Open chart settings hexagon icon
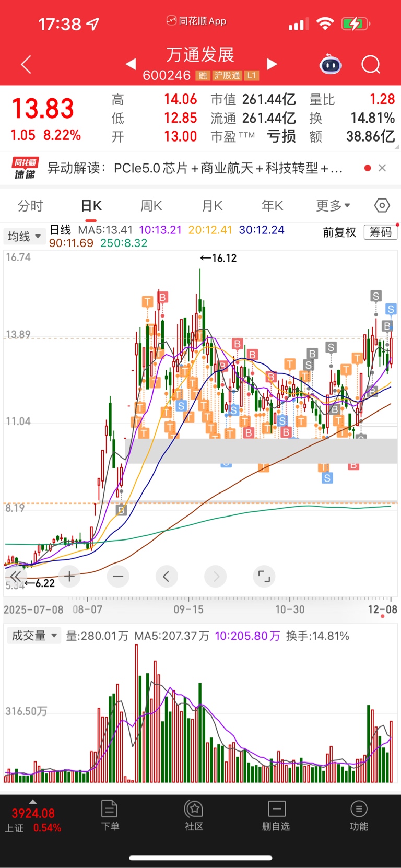401x868 pixels. point(382,205)
